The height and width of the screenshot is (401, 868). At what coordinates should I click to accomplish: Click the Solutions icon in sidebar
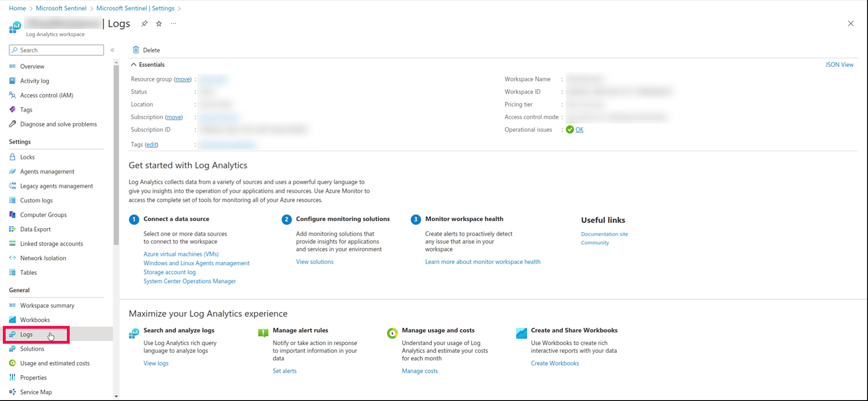[13, 349]
